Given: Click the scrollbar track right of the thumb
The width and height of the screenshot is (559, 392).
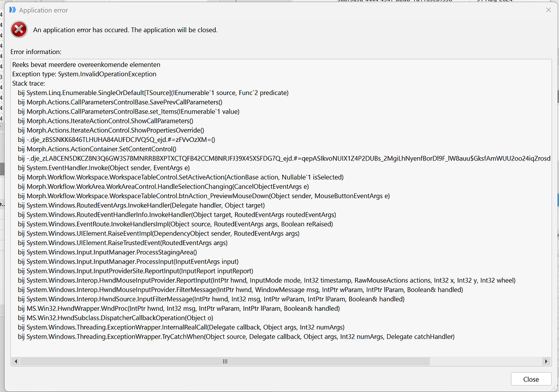Looking at the screenshot, I should click(486, 361).
